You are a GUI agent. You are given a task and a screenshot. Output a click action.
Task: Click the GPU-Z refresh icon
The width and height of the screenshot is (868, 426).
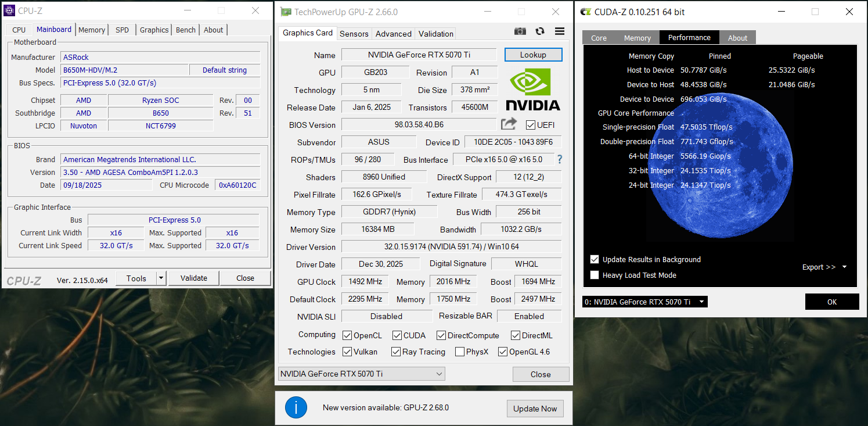click(540, 31)
